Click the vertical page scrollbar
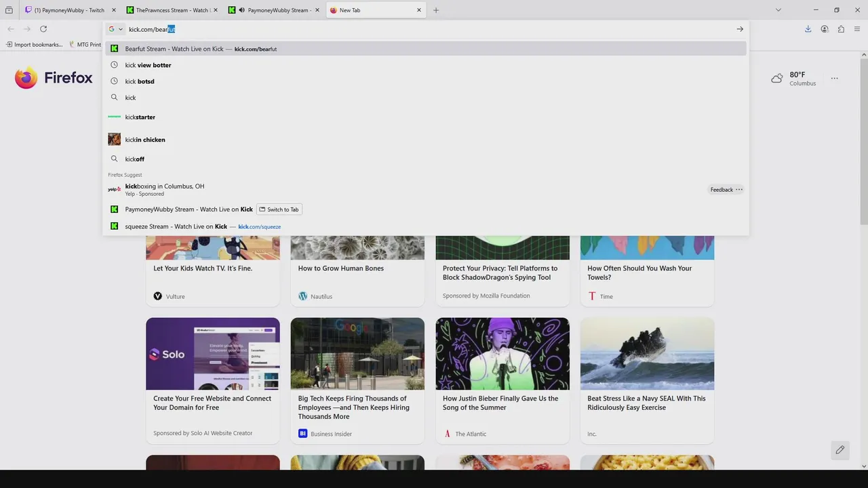This screenshot has width=868, height=488. coord(863,141)
